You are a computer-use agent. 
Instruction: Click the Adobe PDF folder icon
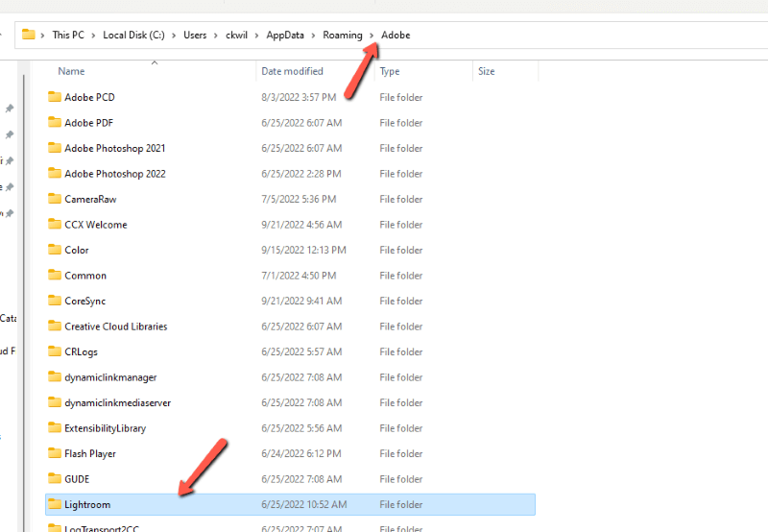coord(55,122)
